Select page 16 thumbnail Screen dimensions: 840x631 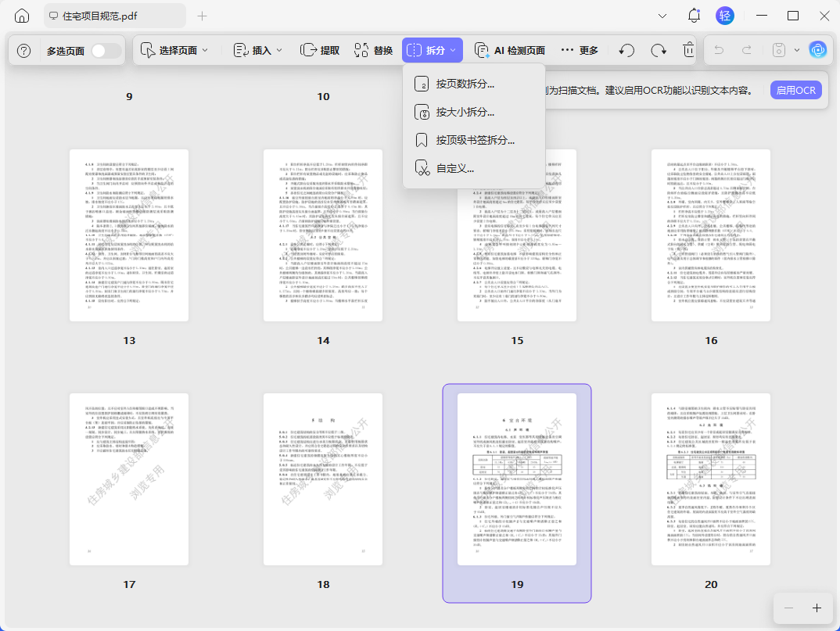(711, 235)
